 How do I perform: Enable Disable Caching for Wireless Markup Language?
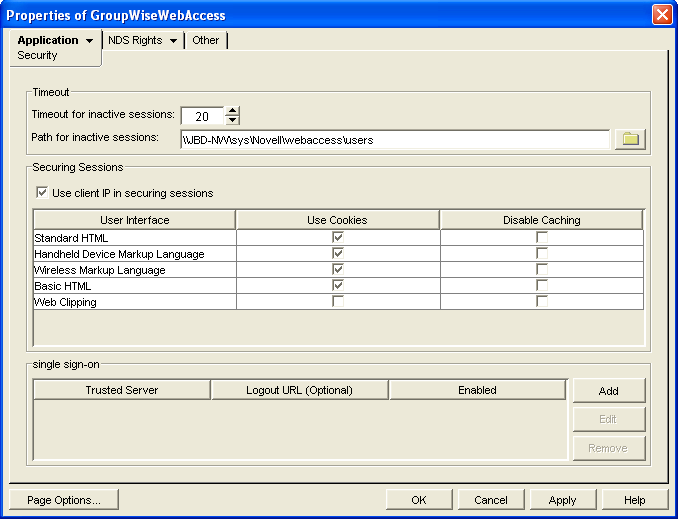[x=541, y=270]
